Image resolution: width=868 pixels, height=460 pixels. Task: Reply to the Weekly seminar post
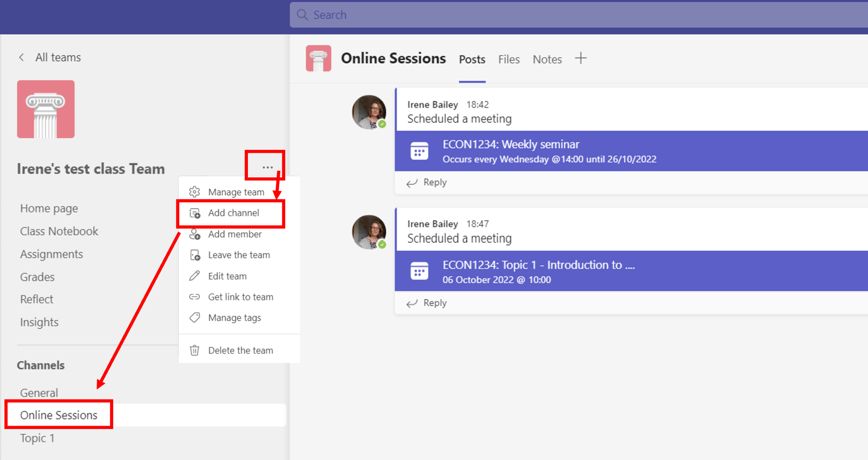click(427, 183)
